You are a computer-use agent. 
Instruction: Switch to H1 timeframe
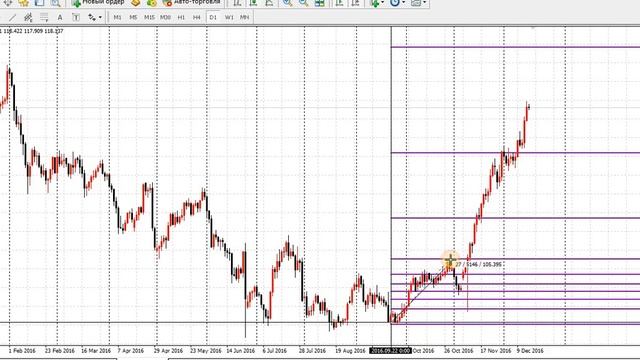click(x=181, y=17)
